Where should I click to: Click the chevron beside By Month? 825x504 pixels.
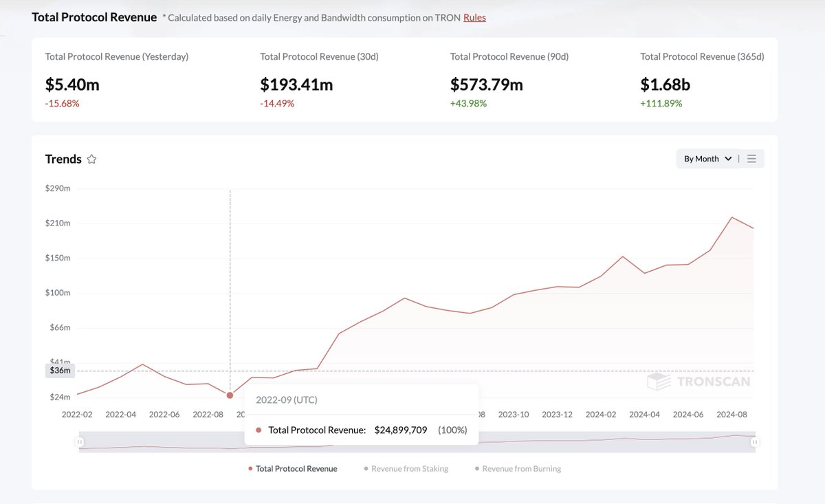point(727,158)
